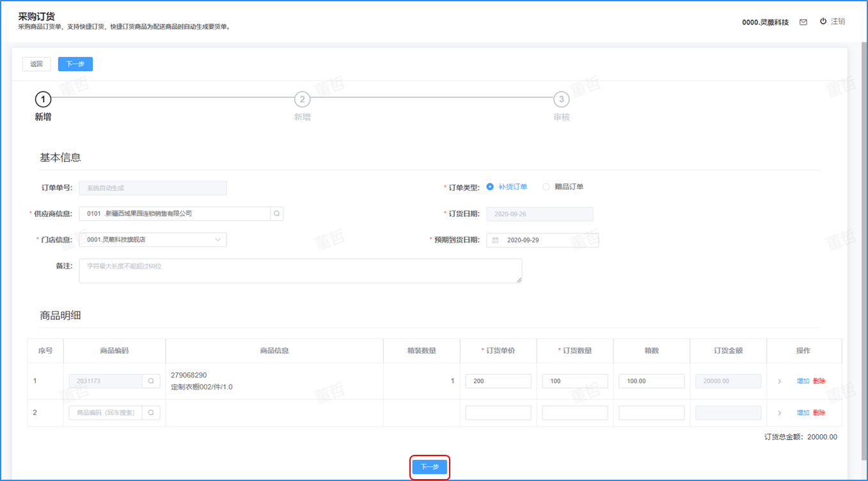Click the 商品明细 section heading
Screen dimensions: 868x481
tap(60, 315)
